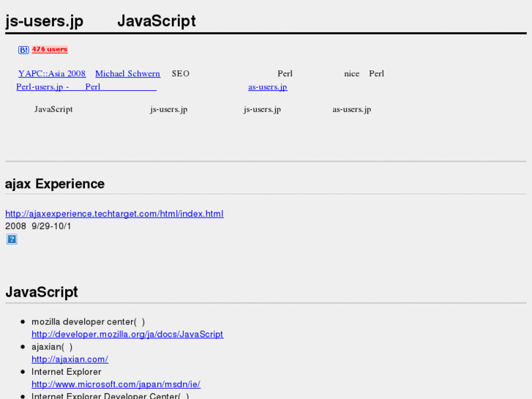532x399 pixels.
Task: Click the SEO text in the intro
Action: tap(180, 74)
